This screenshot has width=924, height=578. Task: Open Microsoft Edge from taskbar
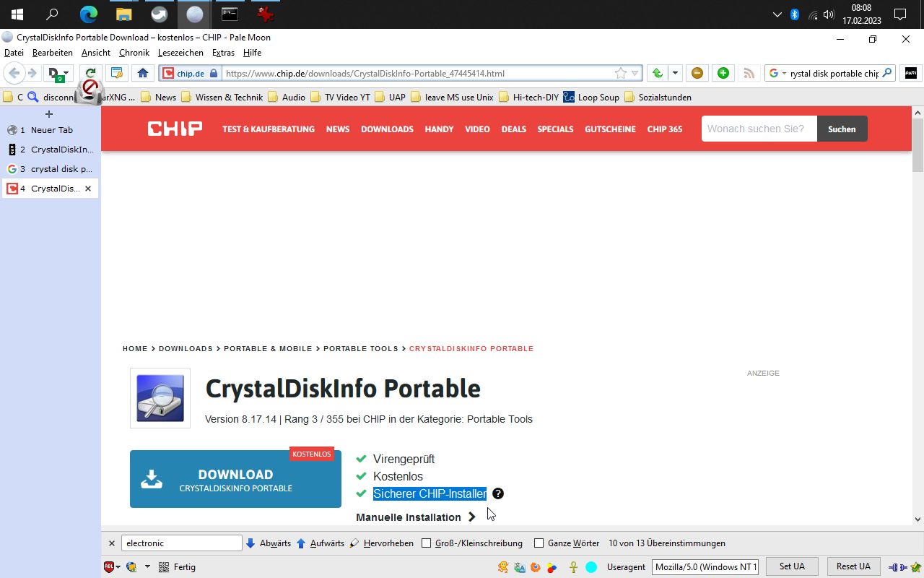89,14
